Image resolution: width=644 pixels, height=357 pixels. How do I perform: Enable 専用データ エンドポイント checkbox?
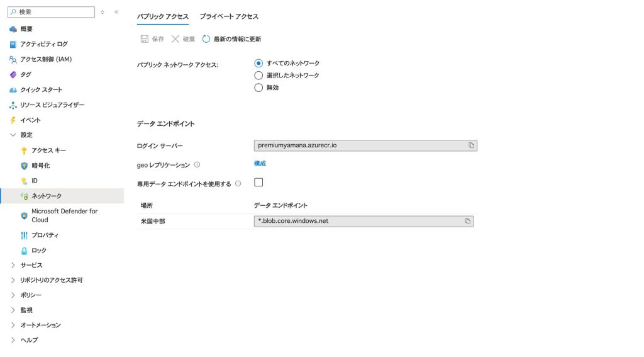coord(258,183)
